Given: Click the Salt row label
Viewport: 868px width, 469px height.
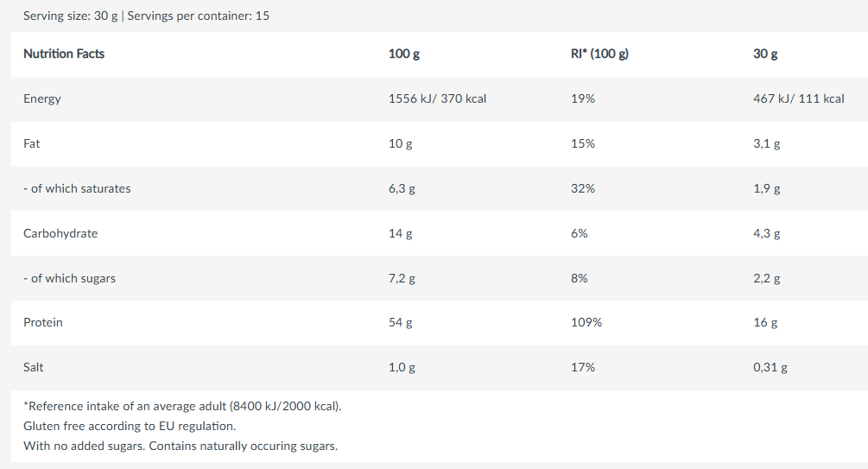Looking at the screenshot, I should 34,367.
